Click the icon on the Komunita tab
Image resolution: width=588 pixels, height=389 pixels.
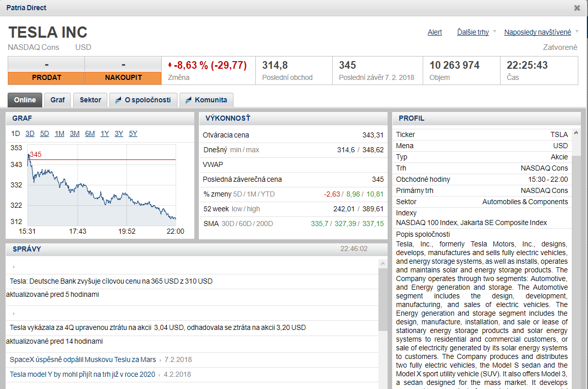(189, 100)
